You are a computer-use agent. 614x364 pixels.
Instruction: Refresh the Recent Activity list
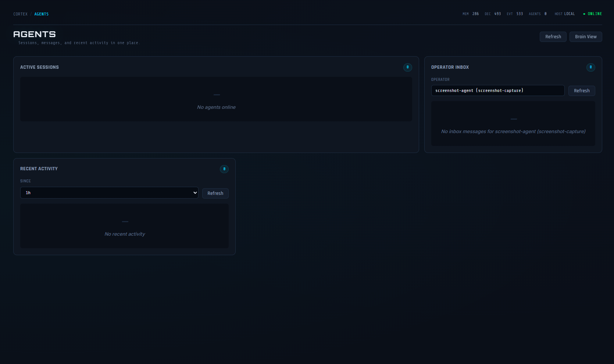click(215, 193)
